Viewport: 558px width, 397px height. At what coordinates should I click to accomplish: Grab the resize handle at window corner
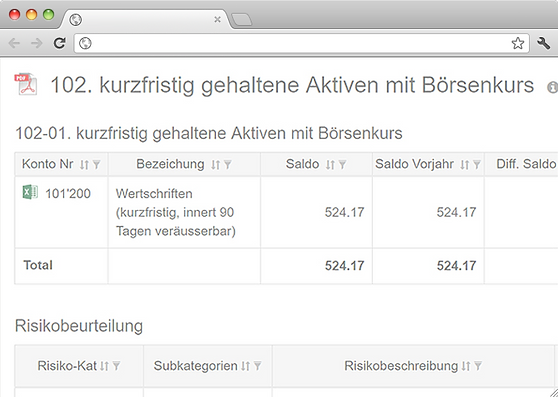pyautogui.click(x=553, y=392)
